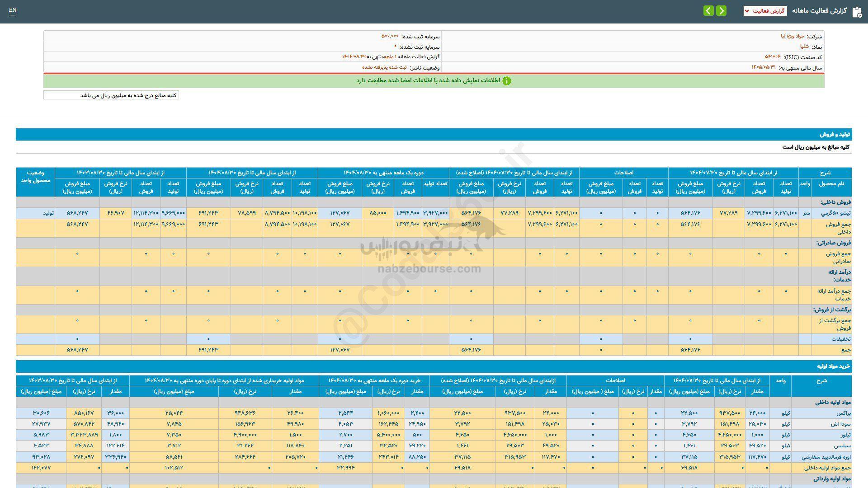
Task: Go to previous report with left green arrow
Action: point(708,10)
